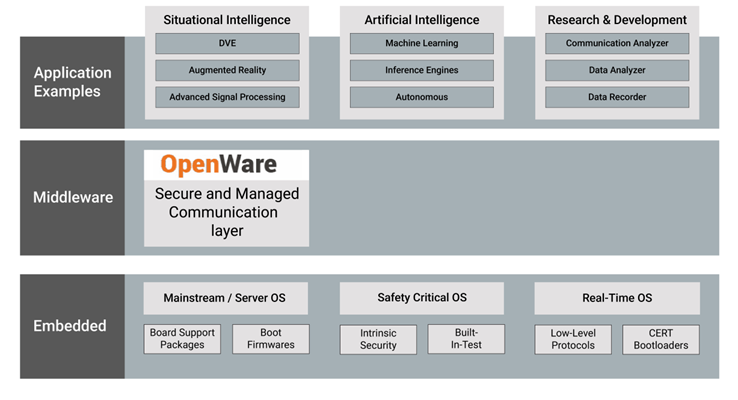Select the Autonomous box

[x=421, y=98]
